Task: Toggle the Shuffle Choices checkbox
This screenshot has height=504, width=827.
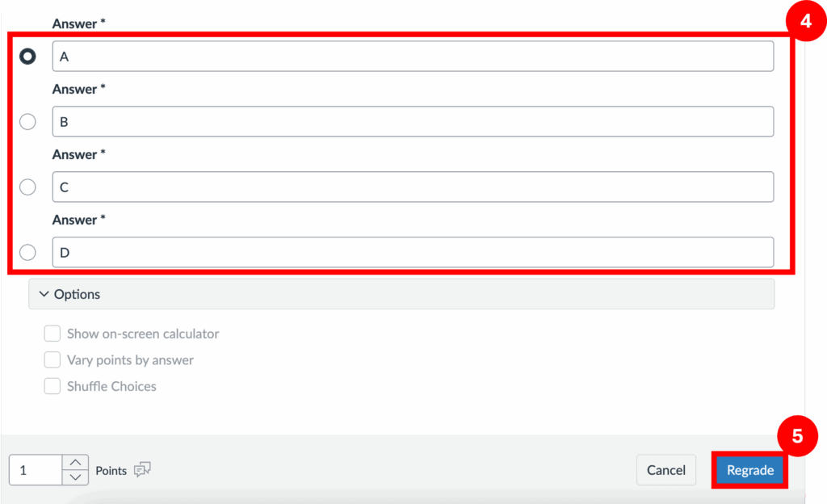Action: click(x=52, y=386)
